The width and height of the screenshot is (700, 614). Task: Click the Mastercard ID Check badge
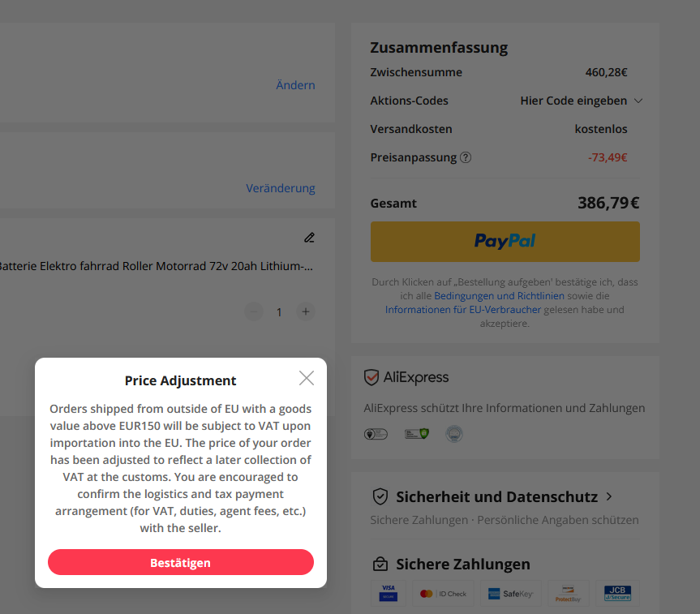[443, 594]
